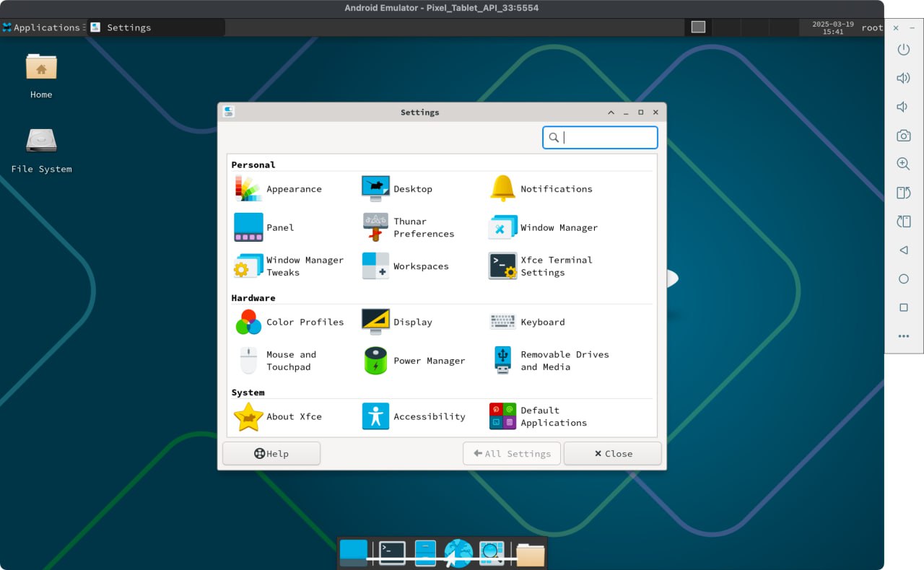Open Window Manager Tweaks

(x=248, y=266)
